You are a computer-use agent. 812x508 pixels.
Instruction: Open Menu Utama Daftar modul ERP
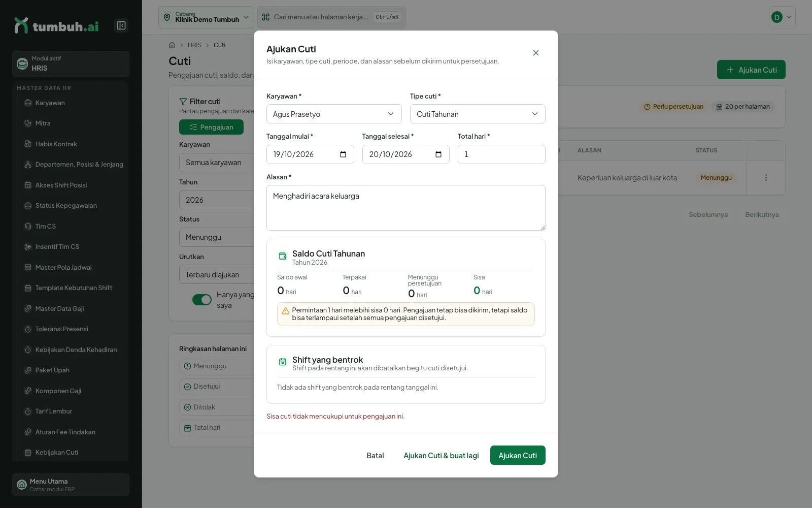71,485
